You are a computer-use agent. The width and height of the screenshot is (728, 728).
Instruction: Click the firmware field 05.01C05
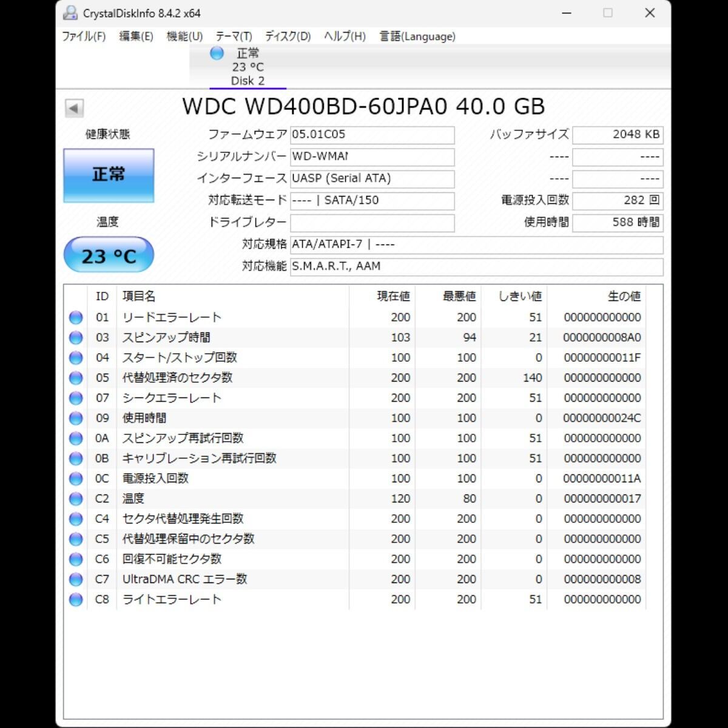pyautogui.click(x=372, y=135)
